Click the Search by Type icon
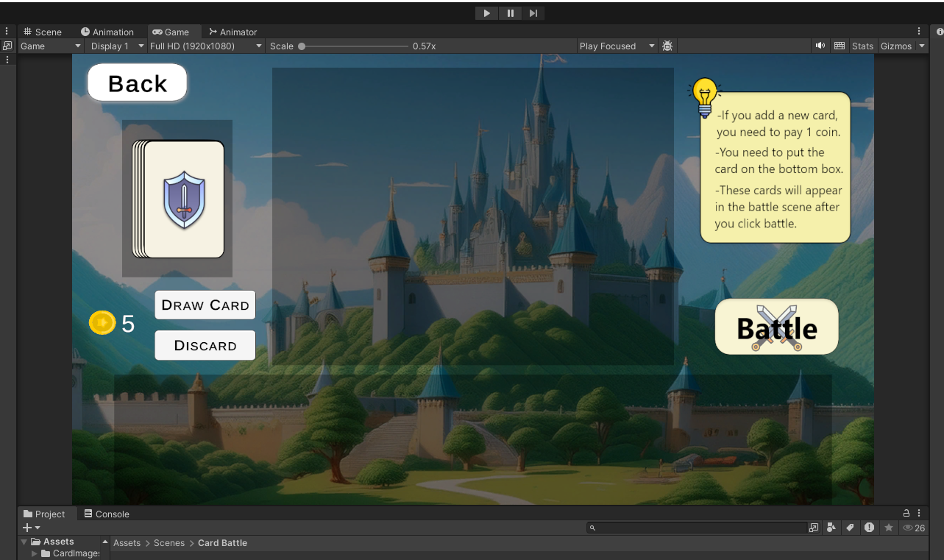944x560 pixels. 831,528
